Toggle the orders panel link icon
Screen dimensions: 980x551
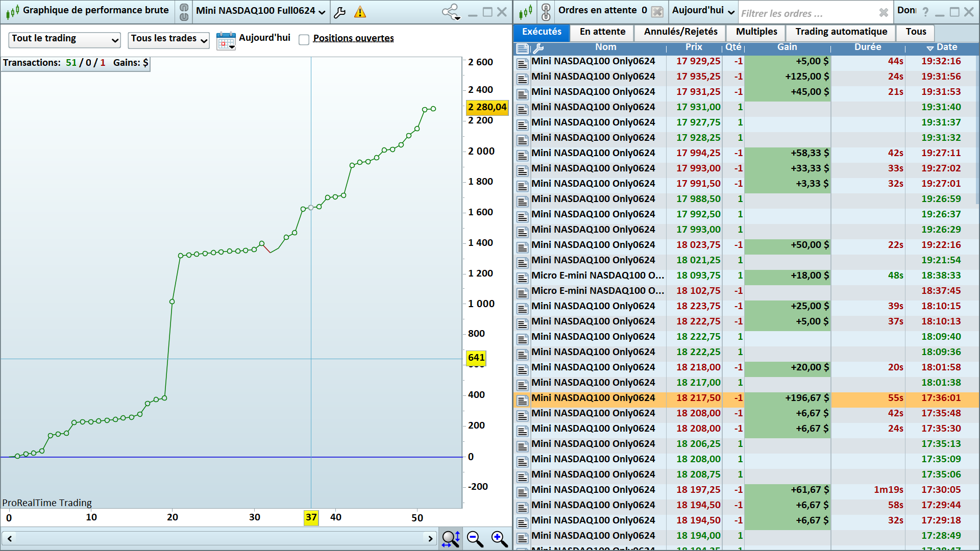(546, 12)
